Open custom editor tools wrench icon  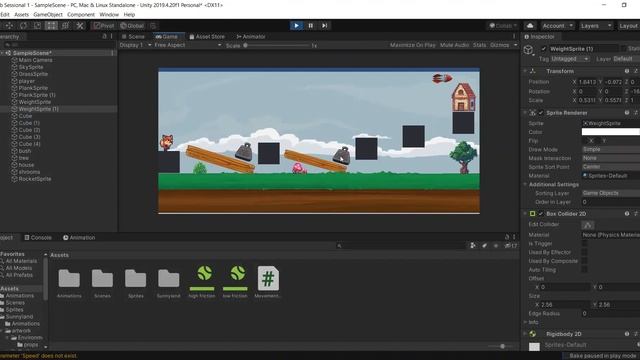pos(80,26)
